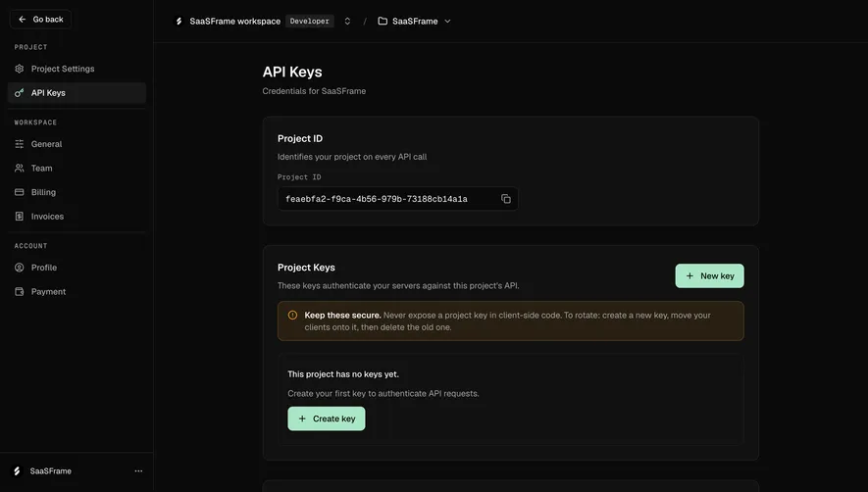Copy the Project ID value
Screen dimensions: 868x492
(x=506, y=199)
